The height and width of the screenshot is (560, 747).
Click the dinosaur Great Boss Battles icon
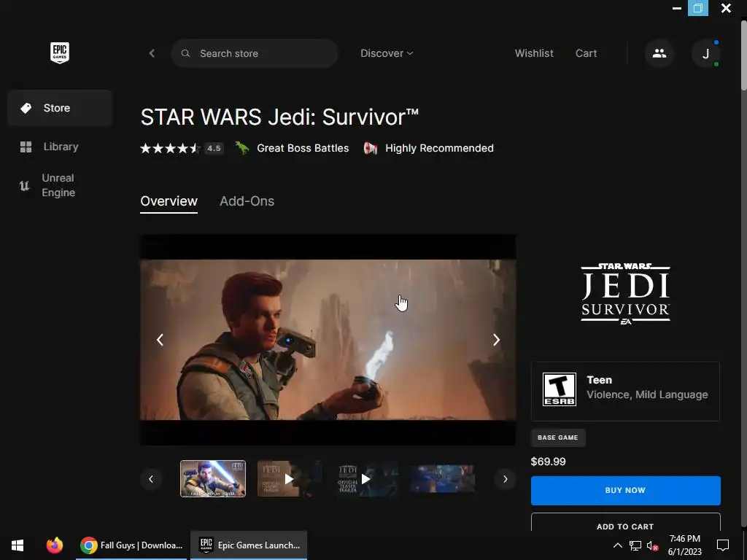[242, 148]
